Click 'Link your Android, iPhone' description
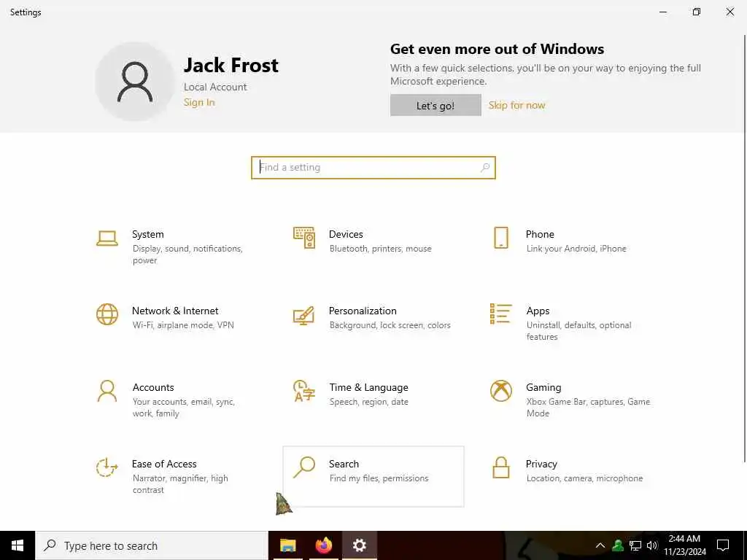This screenshot has width=747, height=560. (576, 249)
